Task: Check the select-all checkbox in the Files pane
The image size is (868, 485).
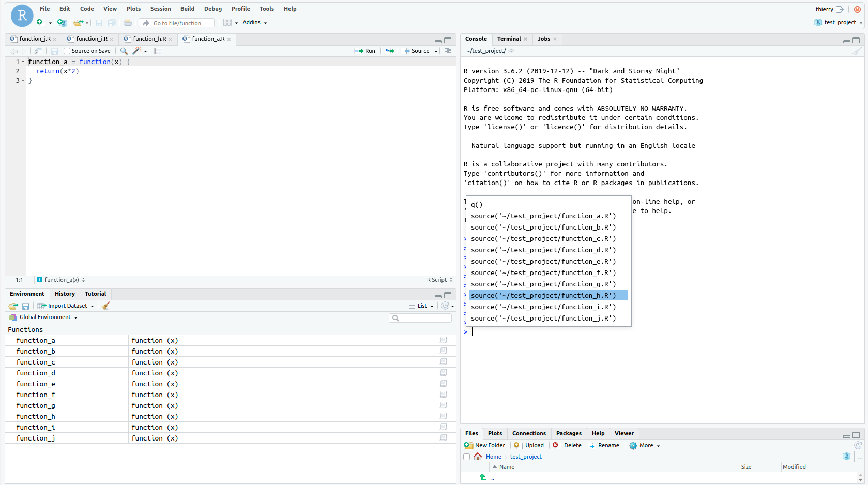Action: pos(467,457)
